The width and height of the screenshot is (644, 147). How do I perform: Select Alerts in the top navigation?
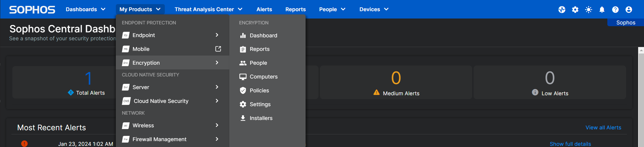(x=264, y=9)
